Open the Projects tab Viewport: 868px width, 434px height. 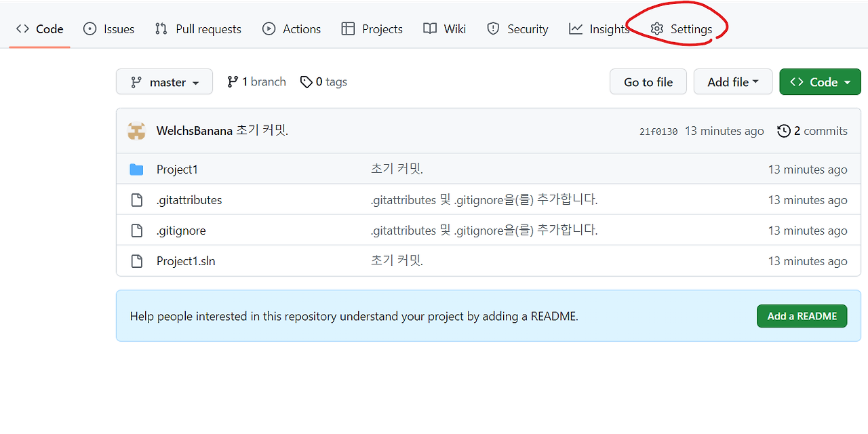[372, 29]
